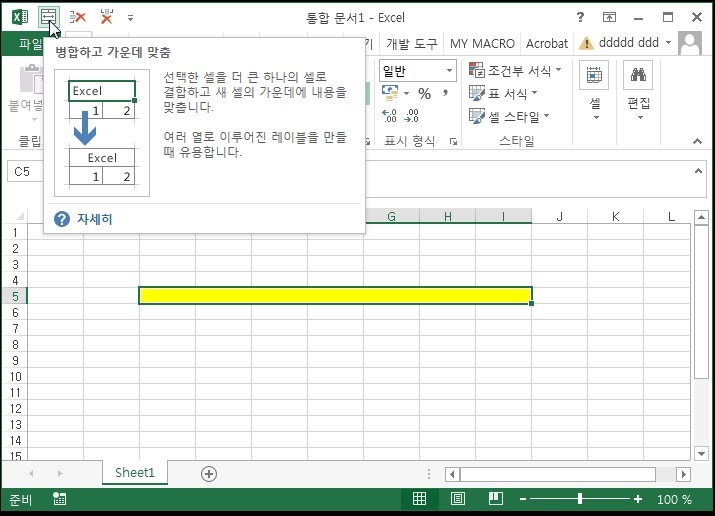Image resolution: width=715 pixels, height=516 pixels.
Task: Apply the accounting currency format icon
Action: [x=390, y=93]
